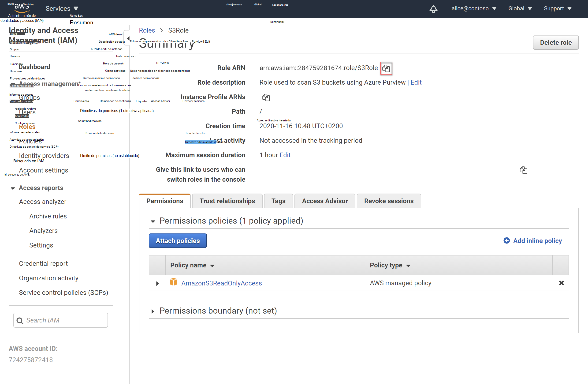Click the AWS managed policy type cell
This screenshot has width=588, height=386.
pos(400,283)
